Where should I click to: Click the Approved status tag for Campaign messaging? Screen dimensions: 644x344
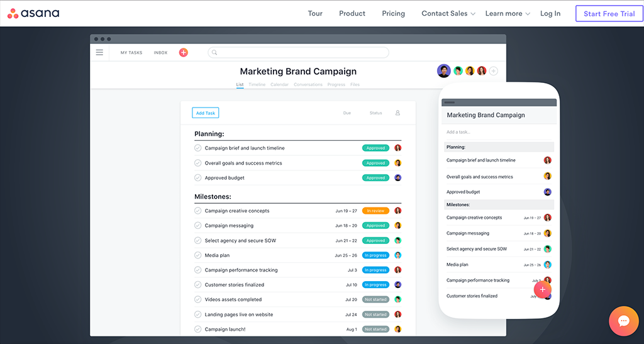pos(375,226)
